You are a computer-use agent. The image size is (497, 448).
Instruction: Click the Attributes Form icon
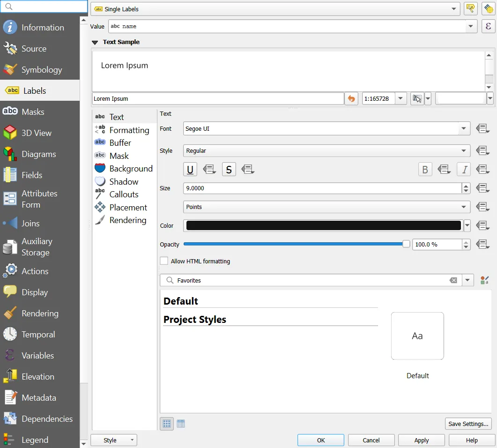10,199
